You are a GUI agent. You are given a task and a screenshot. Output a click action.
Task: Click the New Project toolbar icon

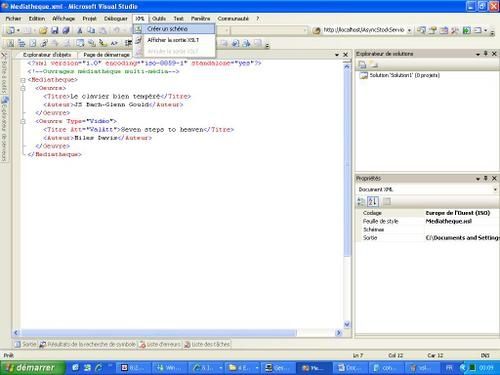coord(10,31)
